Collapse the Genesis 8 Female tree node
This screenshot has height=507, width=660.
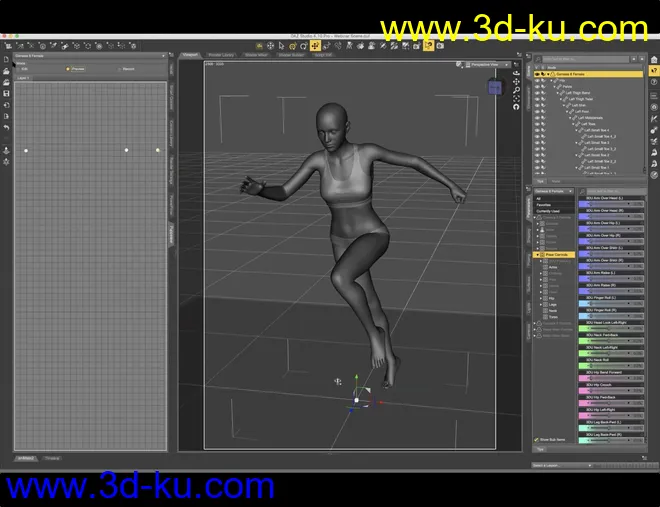[x=546, y=74]
